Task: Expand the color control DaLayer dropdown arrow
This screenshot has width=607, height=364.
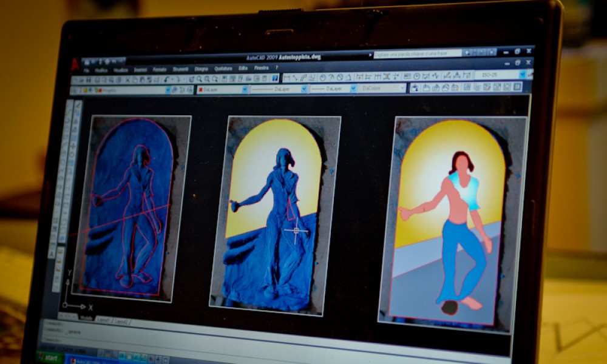Action: 245,89
